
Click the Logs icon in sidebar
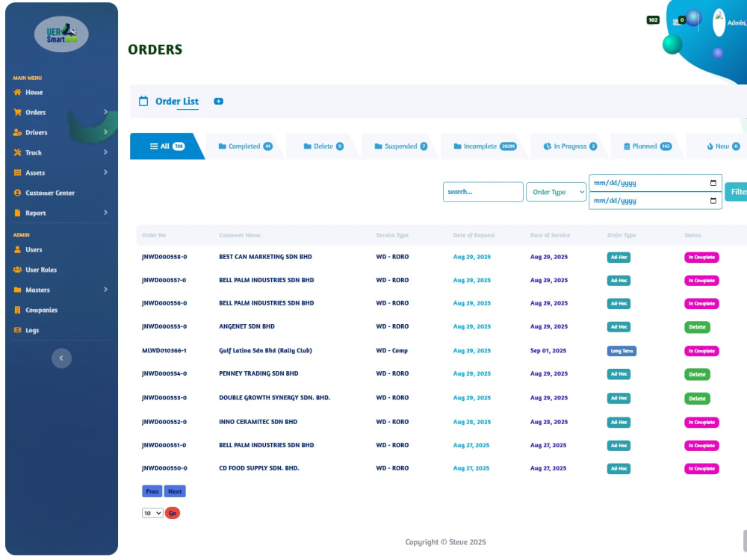point(18,330)
